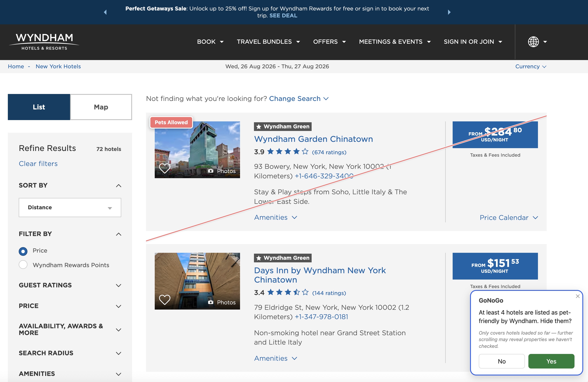This screenshot has width=588, height=382.
Task: Close the GoNoGo popup
Action: 577,296
